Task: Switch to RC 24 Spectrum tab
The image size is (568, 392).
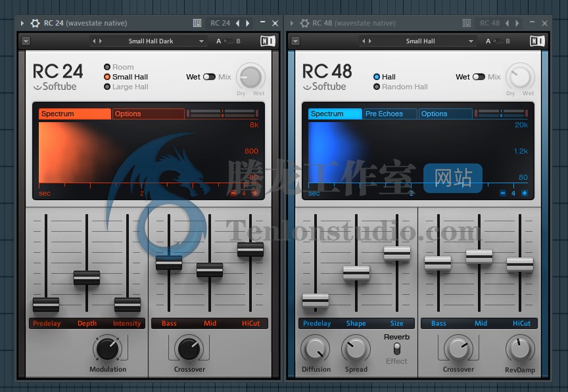Action: (75, 114)
